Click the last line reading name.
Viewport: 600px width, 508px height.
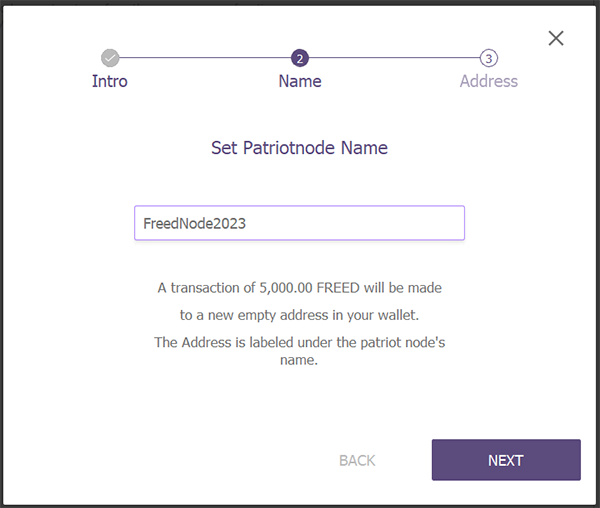[x=299, y=360]
